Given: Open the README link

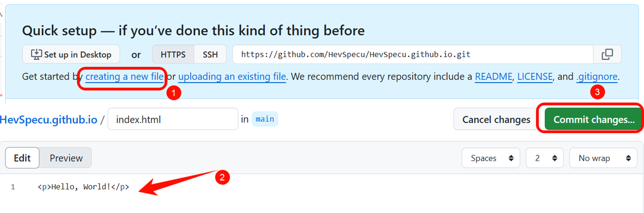Looking at the screenshot, I should tap(494, 77).
